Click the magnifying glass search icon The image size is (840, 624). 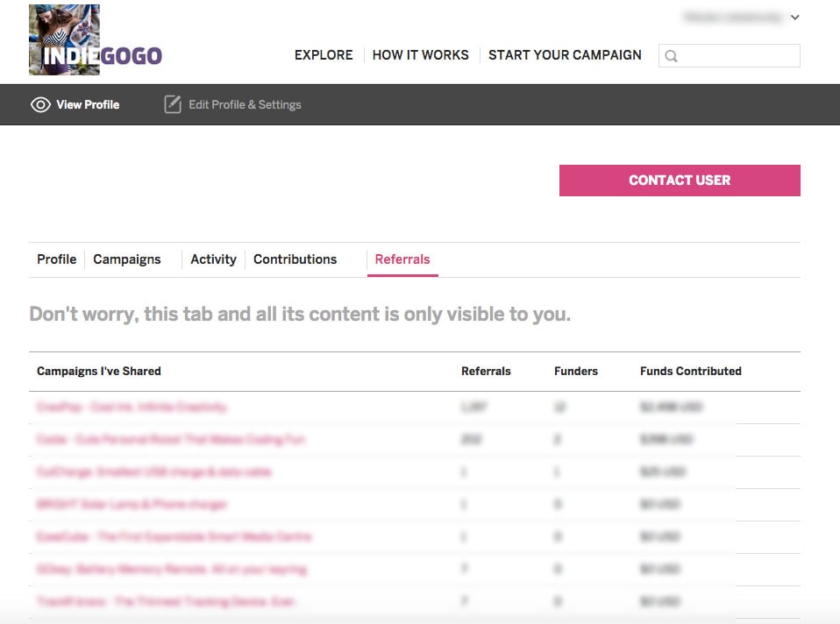pos(672,56)
